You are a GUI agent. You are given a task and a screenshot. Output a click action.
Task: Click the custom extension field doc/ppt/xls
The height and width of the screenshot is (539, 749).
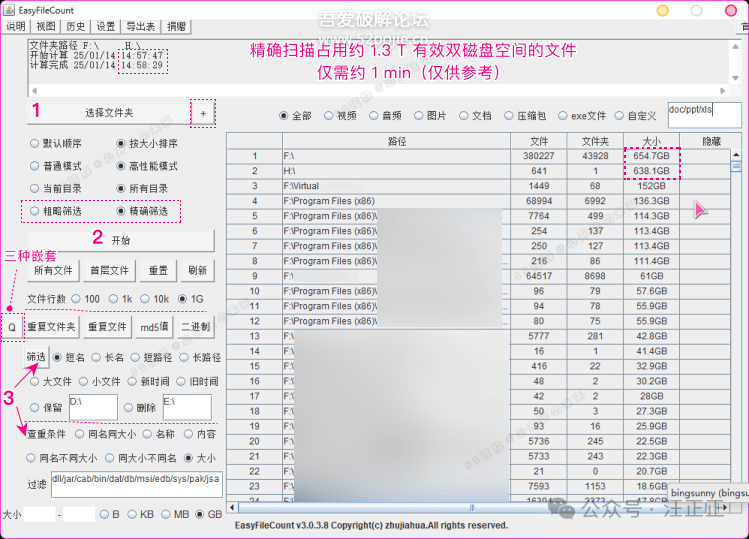[705, 115]
